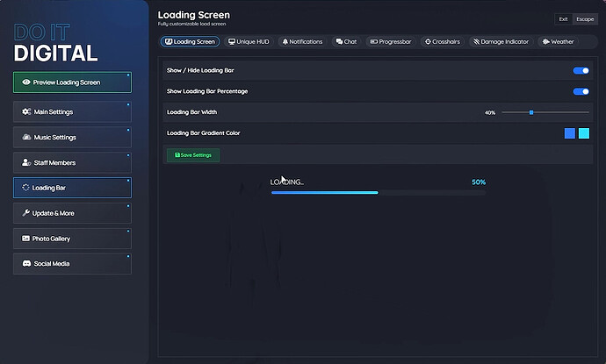Click the Exit button
Screen dimensions: 606x364
click(563, 19)
